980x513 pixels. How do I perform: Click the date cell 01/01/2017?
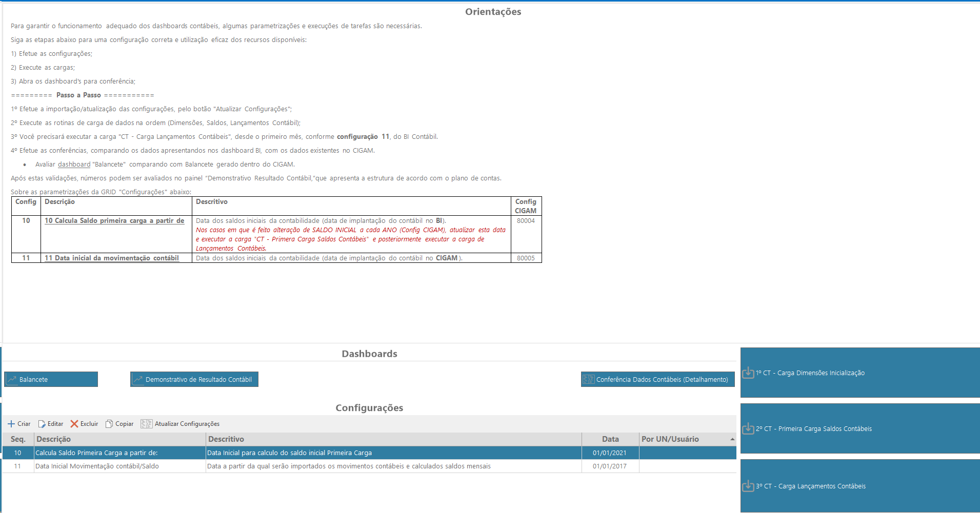pos(610,466)
